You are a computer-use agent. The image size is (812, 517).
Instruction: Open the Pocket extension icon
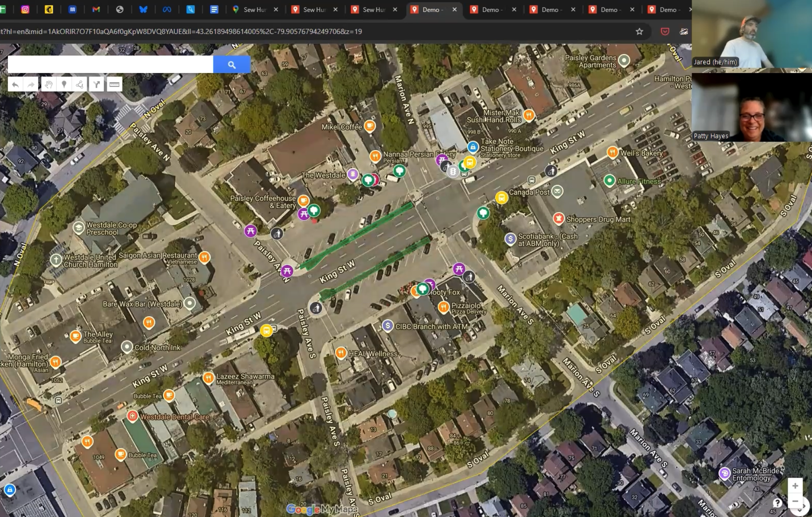click(665, 31)
